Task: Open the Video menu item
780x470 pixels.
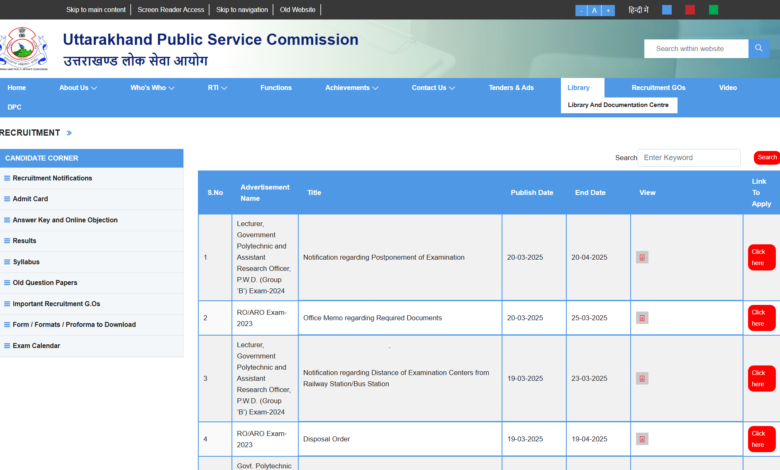Action: (x=727, y=88)
